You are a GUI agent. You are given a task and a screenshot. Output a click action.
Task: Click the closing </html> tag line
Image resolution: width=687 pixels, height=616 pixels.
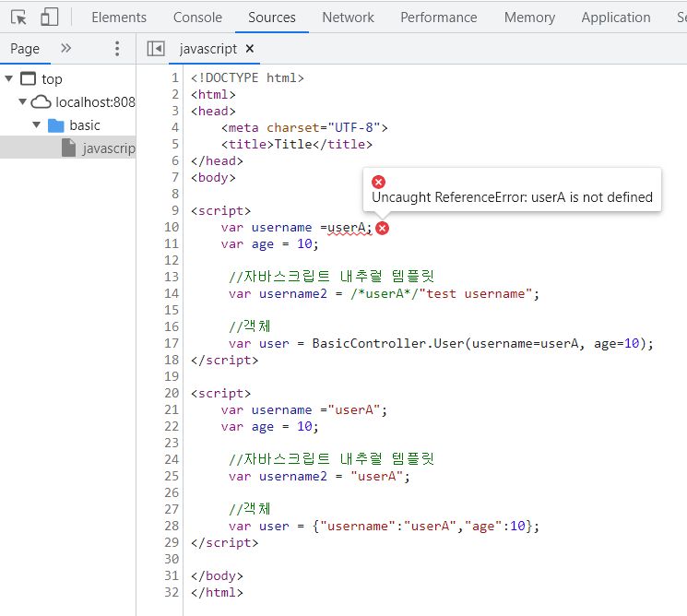tap(217, 593)
